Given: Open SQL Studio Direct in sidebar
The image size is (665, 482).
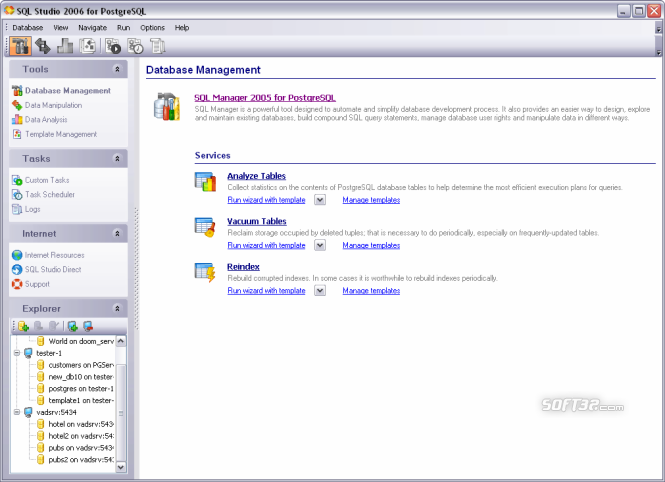Looking at the screenshot, I should (x=46, y=270).
